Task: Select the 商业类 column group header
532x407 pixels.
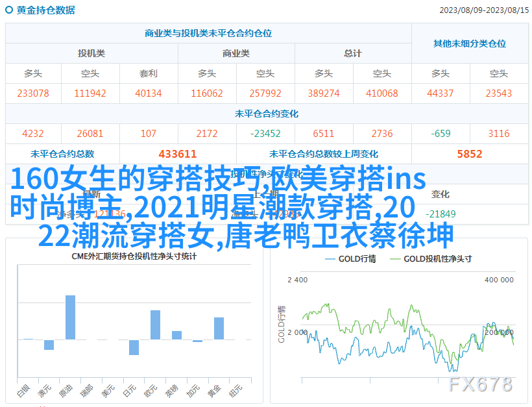Action: (x=236, y=53)
